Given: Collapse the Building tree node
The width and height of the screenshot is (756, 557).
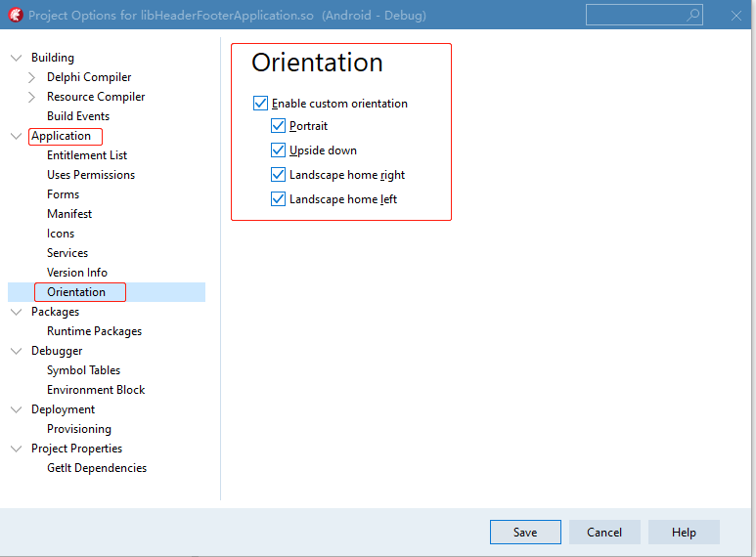Looking at the screenshot, I should [x=16, y=58].
